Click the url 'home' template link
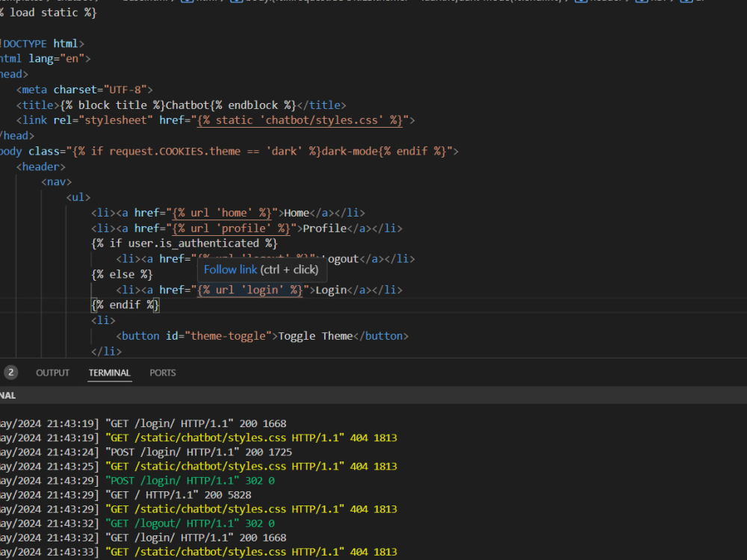Image resolution: width=747 pixels, height=560 pixels. [x=222, y=213]
